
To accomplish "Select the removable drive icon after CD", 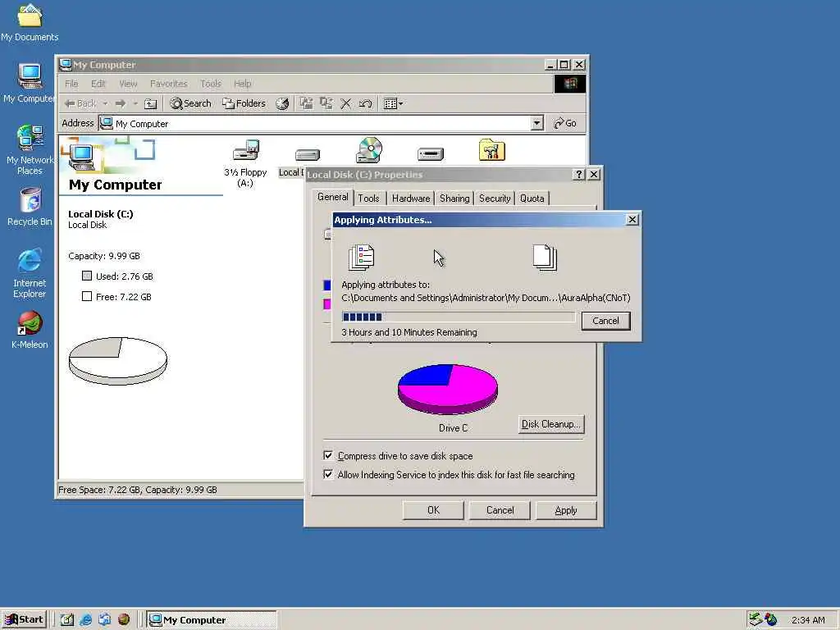I will (431, 154).
